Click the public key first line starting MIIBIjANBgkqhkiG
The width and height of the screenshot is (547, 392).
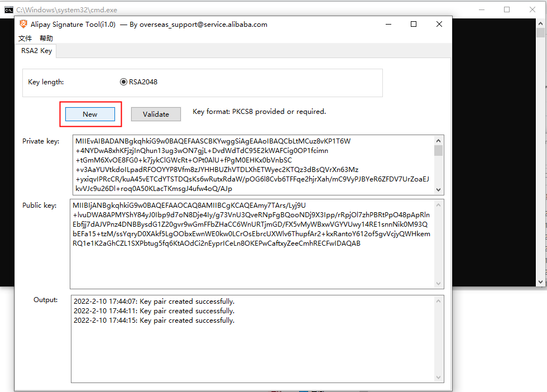coord(189,205)
